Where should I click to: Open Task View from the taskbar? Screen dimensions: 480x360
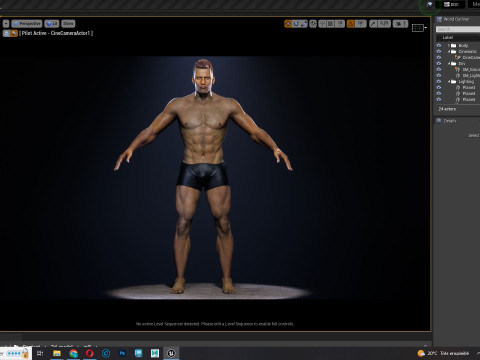pyautogui.click(x=40, y=353)
